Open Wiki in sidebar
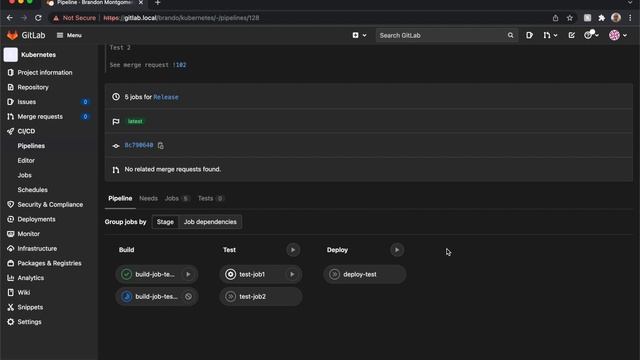Screen dimensions: 640x360 click(24, 293)
